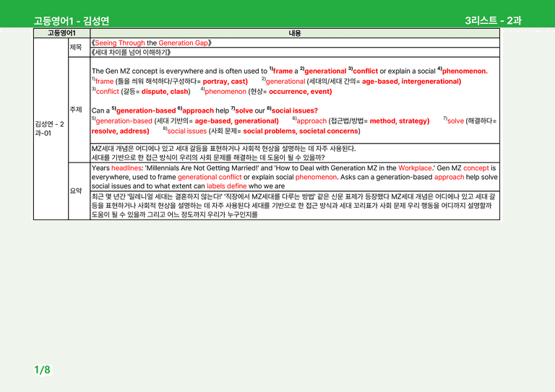Click the synonyms portray, cast
The height and width of the screenshot is (392, 555).
(x=225, y=82)
